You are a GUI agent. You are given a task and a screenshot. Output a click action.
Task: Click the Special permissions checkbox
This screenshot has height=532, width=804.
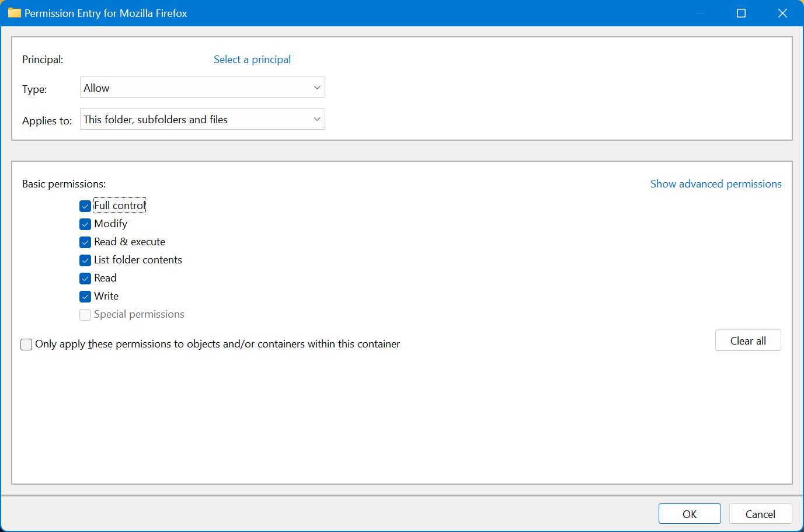click(85, 315)
